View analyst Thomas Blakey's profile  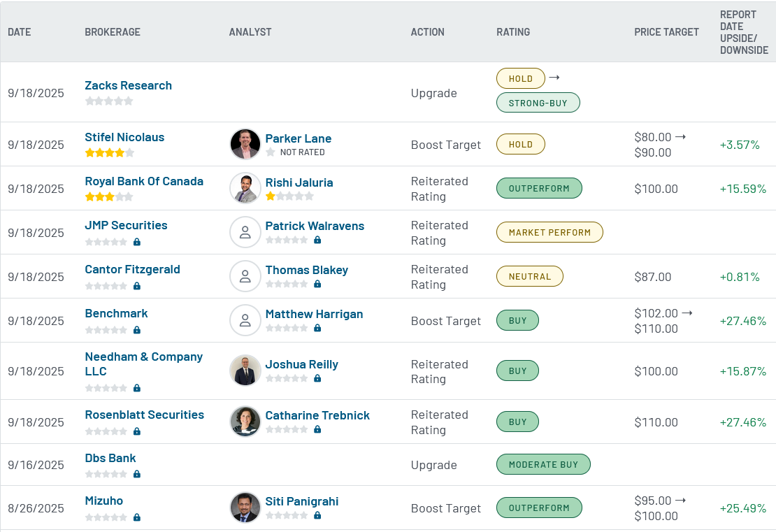tap(306, 271)
